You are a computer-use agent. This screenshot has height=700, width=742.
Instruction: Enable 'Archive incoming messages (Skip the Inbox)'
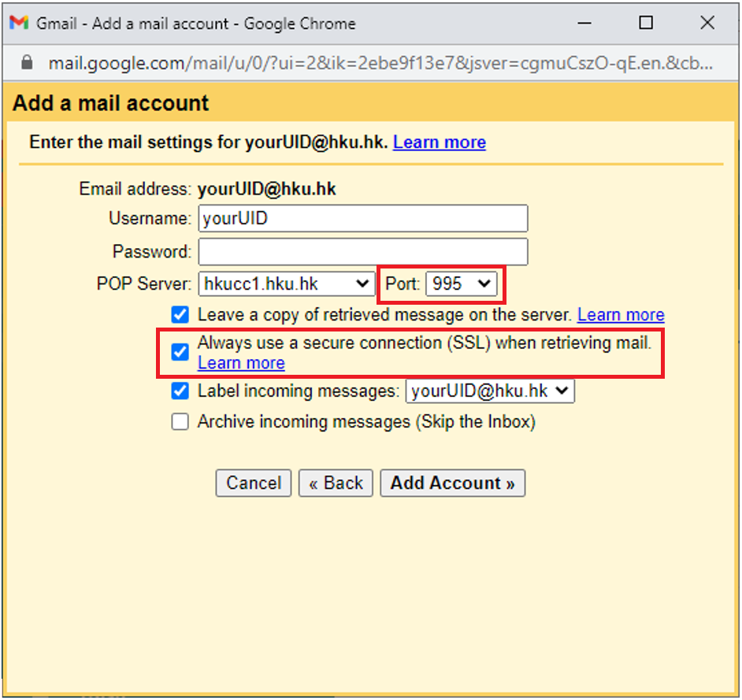(180, 421)
